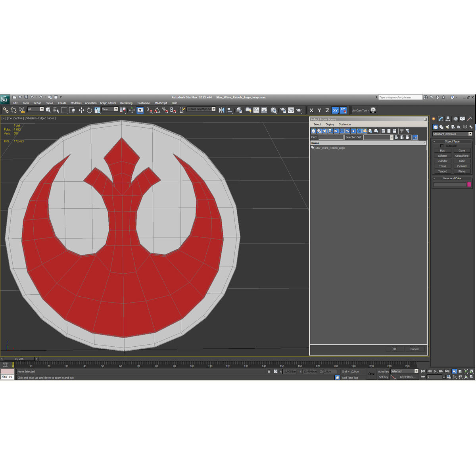Toggle selection lock padlock icon
Screen dimensions: 476x476
click(269, 371)
